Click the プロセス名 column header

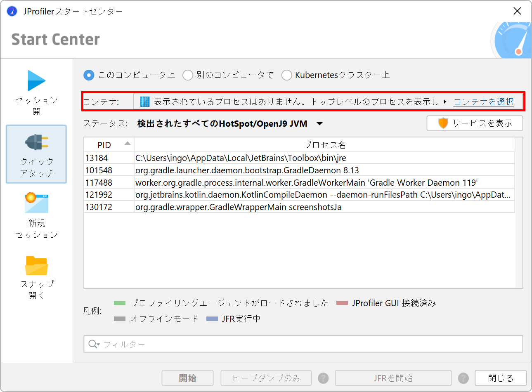(325, 145)
